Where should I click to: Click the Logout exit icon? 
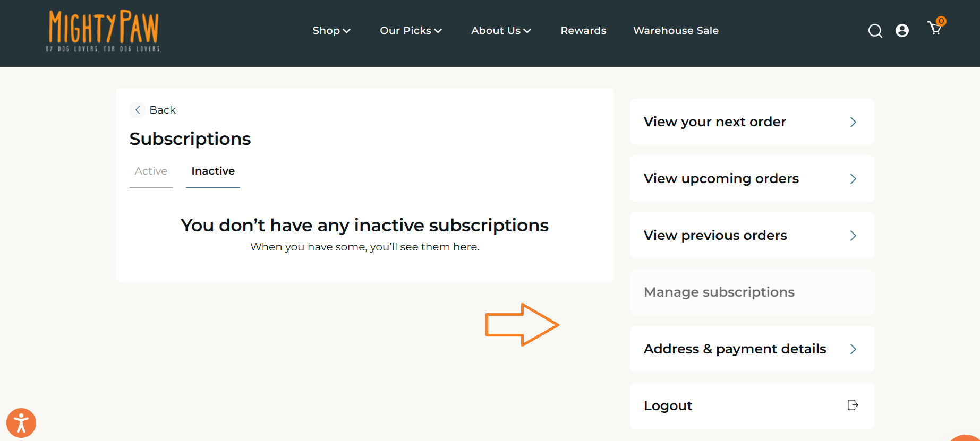click(853, 405)
